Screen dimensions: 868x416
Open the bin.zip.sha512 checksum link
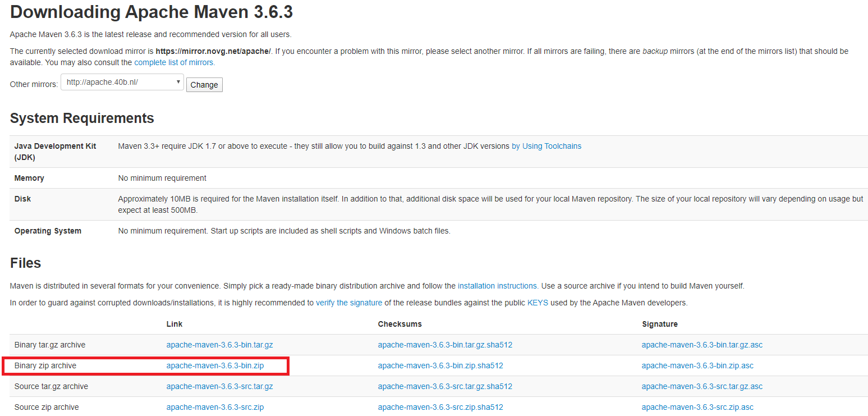440,365
